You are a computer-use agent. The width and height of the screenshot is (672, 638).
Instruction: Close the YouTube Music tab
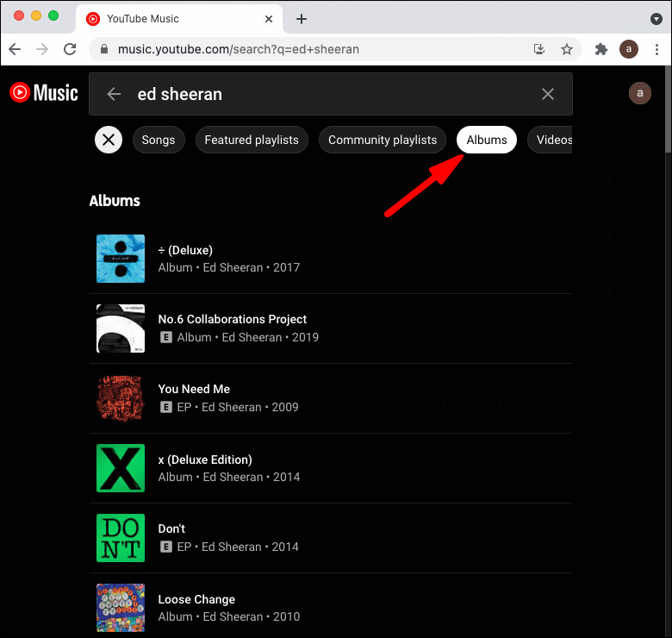pos(269,19)
